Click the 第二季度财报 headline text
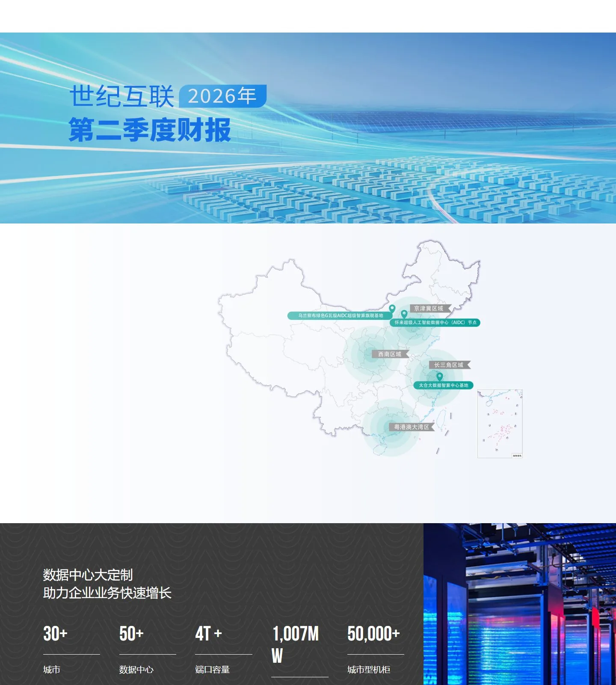This screenshot has width=616, height=685. click(150, 130)
